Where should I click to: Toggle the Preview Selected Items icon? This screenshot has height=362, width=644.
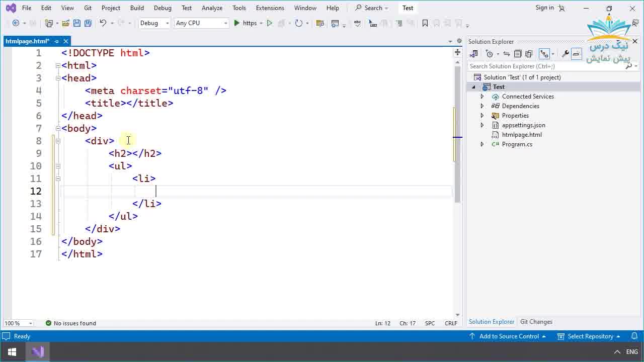577,54
